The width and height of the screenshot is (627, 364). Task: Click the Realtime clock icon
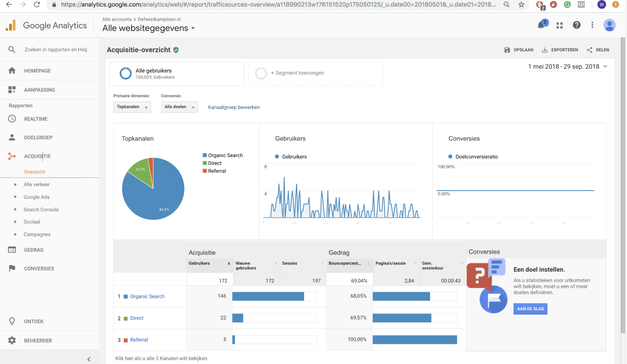pos(12,119)
